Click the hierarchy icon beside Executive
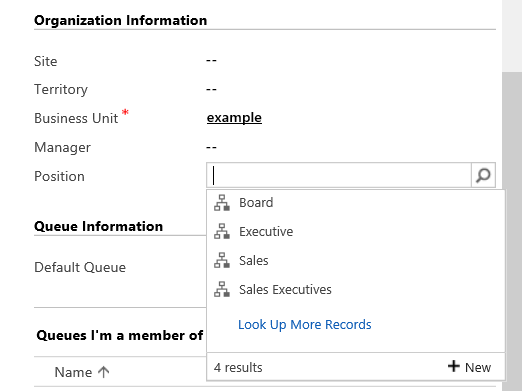Screen dimensions: 526x391 (222, 231)
